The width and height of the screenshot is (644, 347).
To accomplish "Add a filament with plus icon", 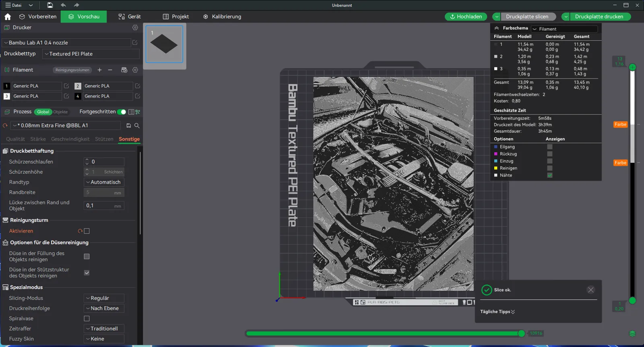I will coord(99,70).
